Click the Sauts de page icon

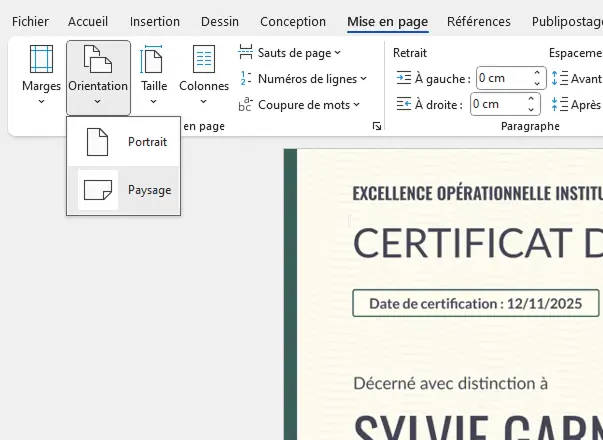pyautogui.click(x=245, y=52)
